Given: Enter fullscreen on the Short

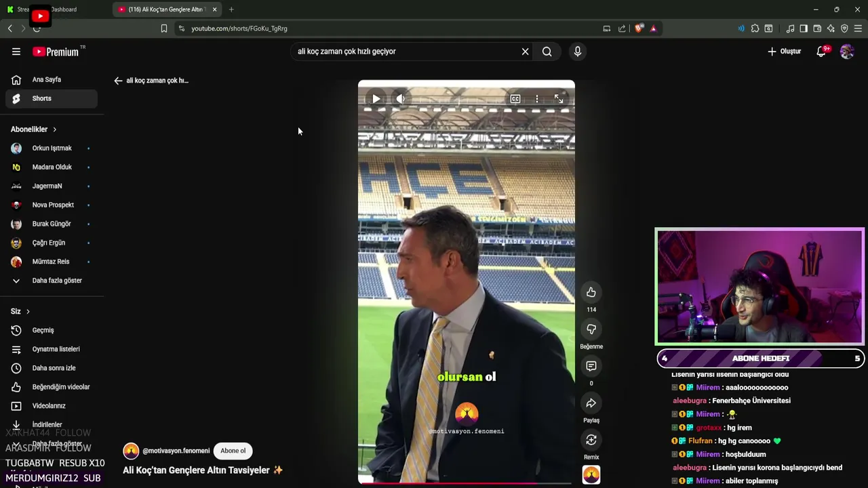Looking at the screenshot, I should (559, 99).
